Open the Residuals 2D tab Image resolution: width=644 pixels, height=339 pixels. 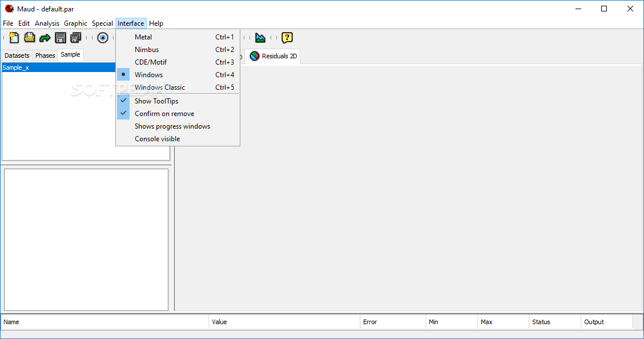(x=273, y=57)
